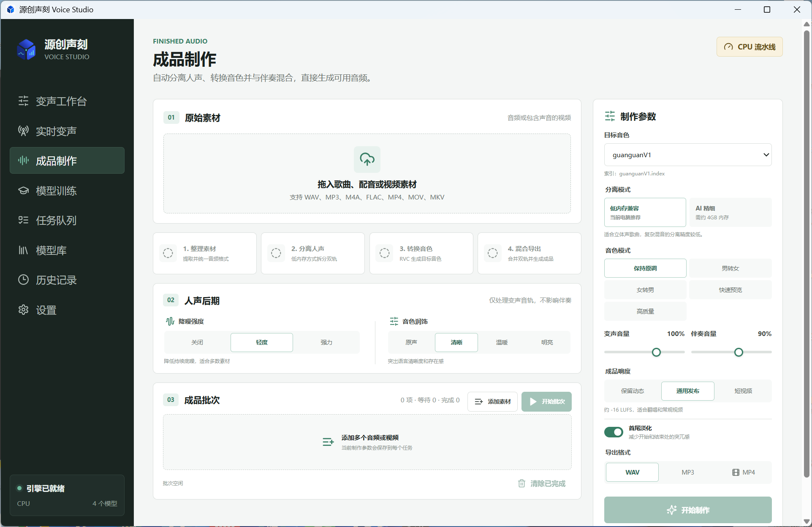Image resolution: width=812 pixels, height=527 pixels.
Task: Click the trash icon beside 清除已完成
Action: [x=522, y=483]
